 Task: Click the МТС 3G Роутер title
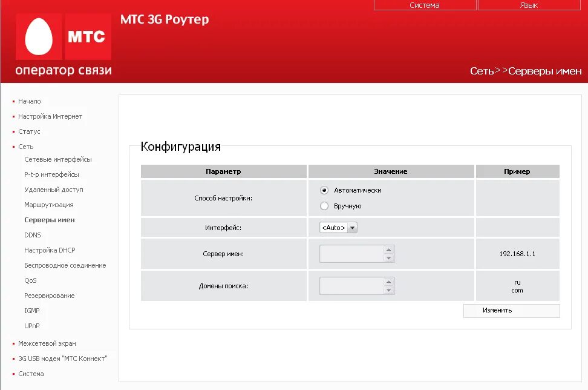(165, 19)
